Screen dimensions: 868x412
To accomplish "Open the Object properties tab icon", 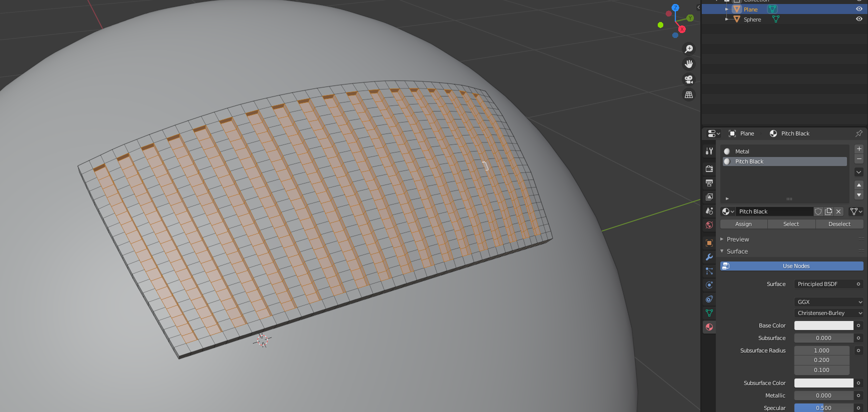I will click(x=709, y=243).
